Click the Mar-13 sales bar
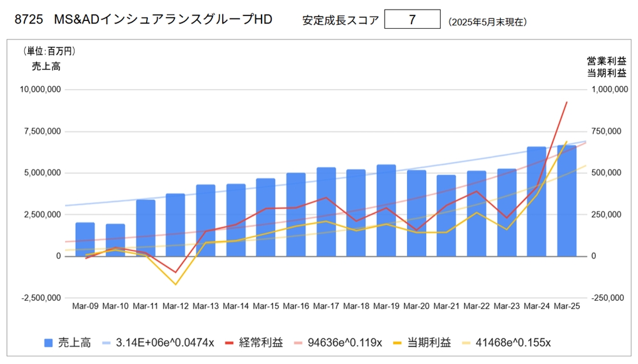Image resolution: width=638 pixels, height=364 pixels. coord(205,221)
